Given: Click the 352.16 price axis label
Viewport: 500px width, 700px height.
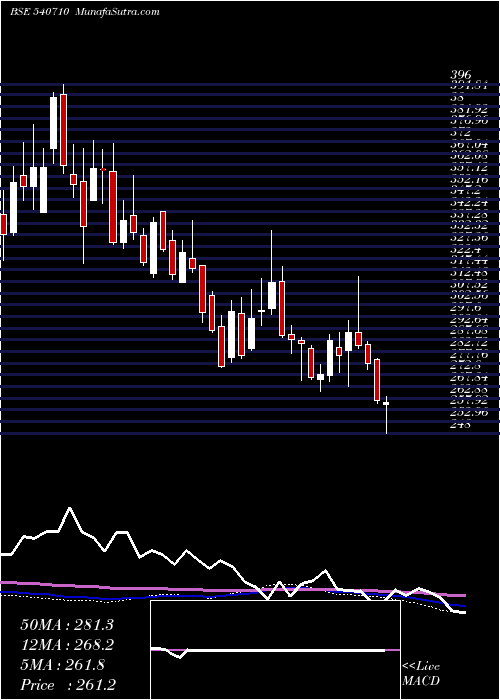Looking at the screenshot, I should pos(469,179).
